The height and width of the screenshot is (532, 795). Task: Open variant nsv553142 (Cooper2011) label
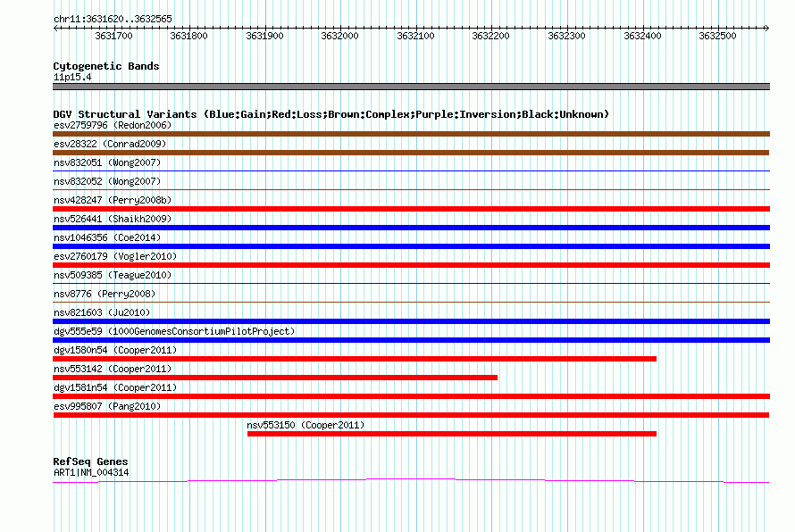point(113,369)
